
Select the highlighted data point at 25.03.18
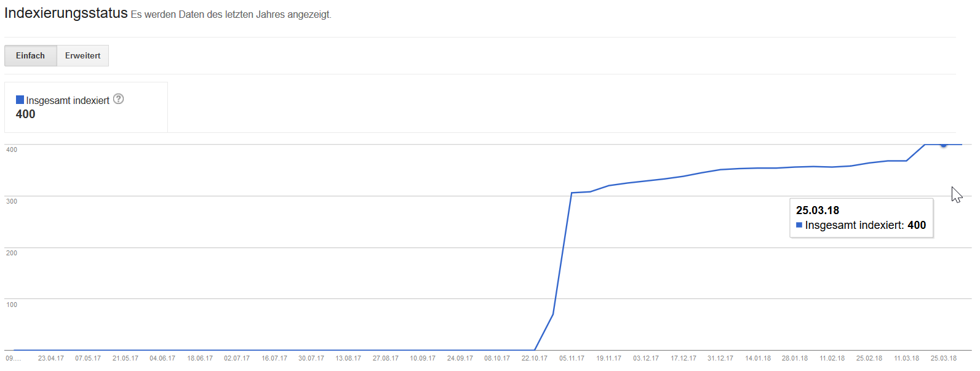(x=943, y=145)
